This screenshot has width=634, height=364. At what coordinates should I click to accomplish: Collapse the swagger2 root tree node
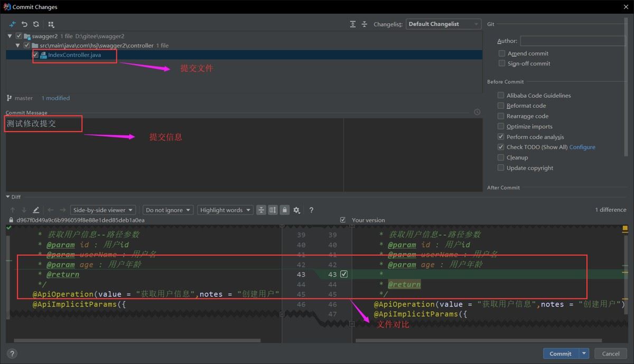coord(11,36)
